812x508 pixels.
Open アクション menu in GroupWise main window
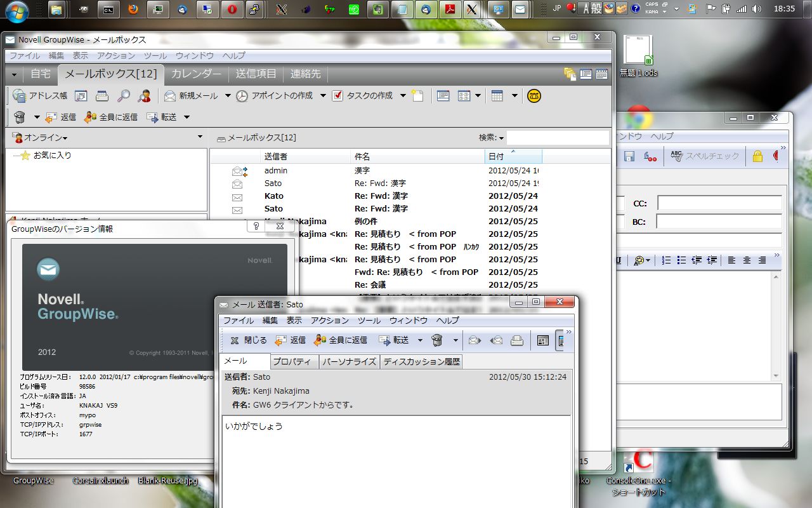(x=116, y=56)
